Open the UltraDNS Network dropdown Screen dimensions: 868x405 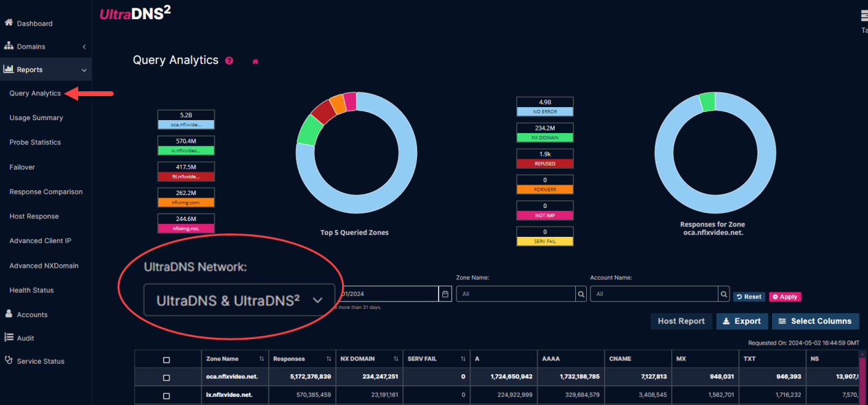coord(239,300)
